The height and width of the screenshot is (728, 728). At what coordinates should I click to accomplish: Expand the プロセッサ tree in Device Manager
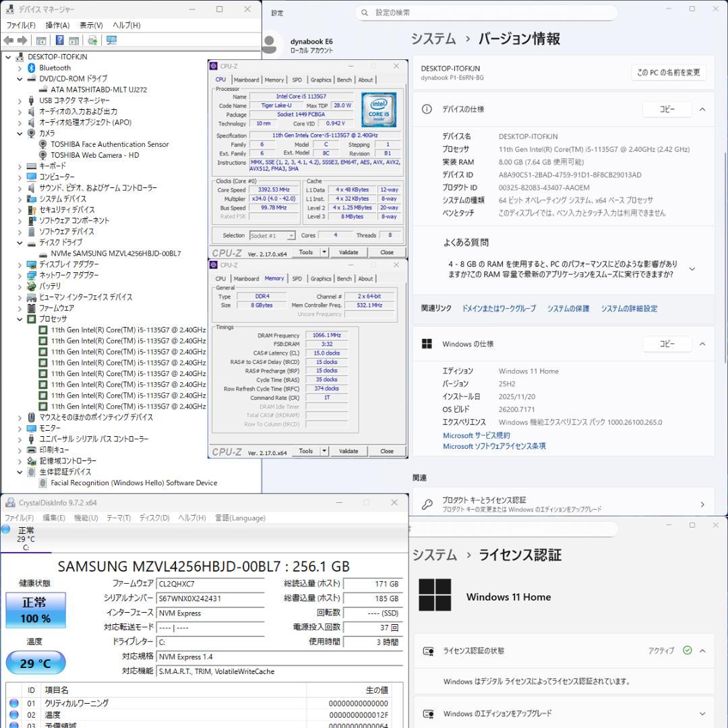pyautogui.click(x=21, y=319)
